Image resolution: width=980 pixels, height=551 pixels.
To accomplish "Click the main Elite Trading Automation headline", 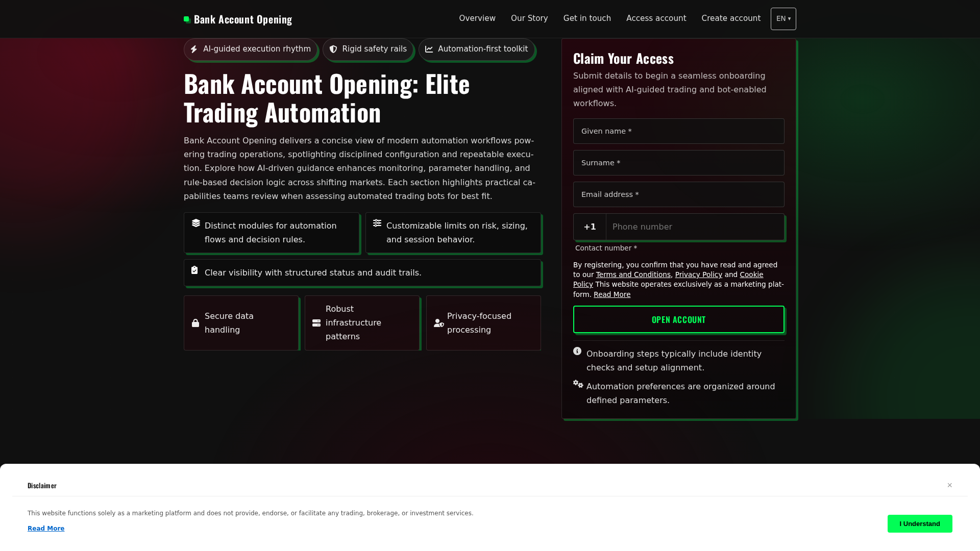I will pos(327,98).
